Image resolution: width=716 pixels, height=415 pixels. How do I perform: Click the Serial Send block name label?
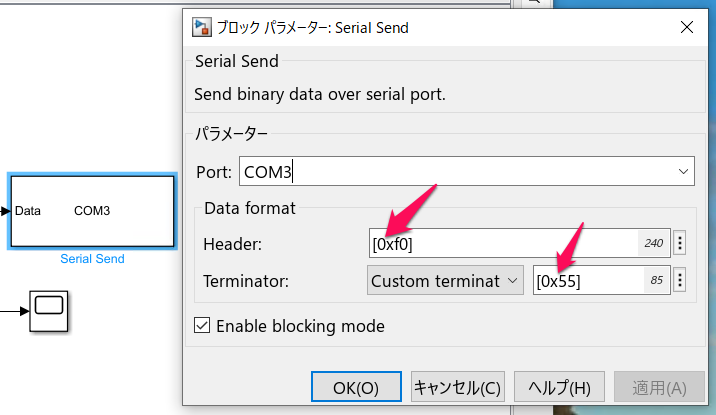coord(92,259)
